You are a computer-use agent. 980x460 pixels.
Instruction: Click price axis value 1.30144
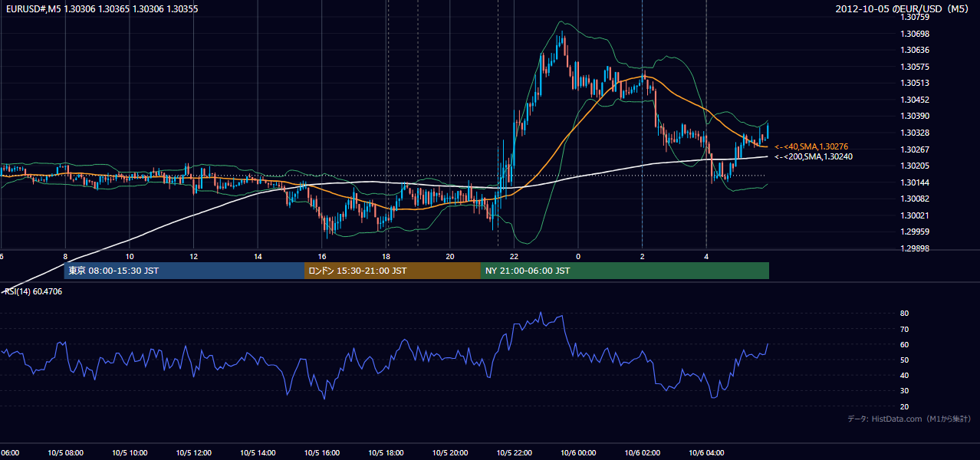[x=915, y=182]
